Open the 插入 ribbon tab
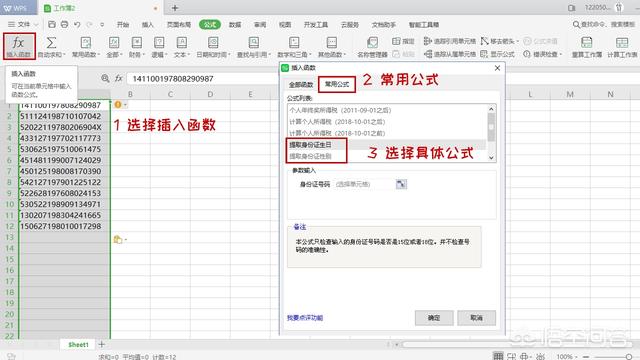640x360 pixels. 147,24
